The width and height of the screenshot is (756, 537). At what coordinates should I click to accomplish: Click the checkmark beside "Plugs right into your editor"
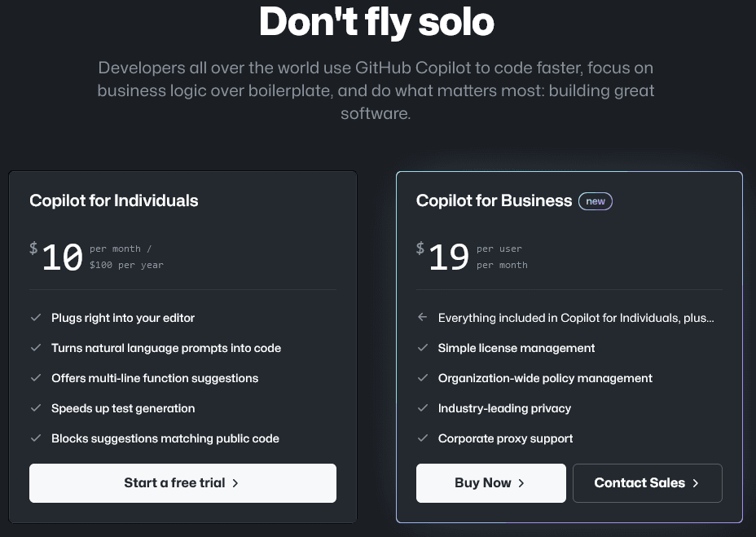[36, 318]
